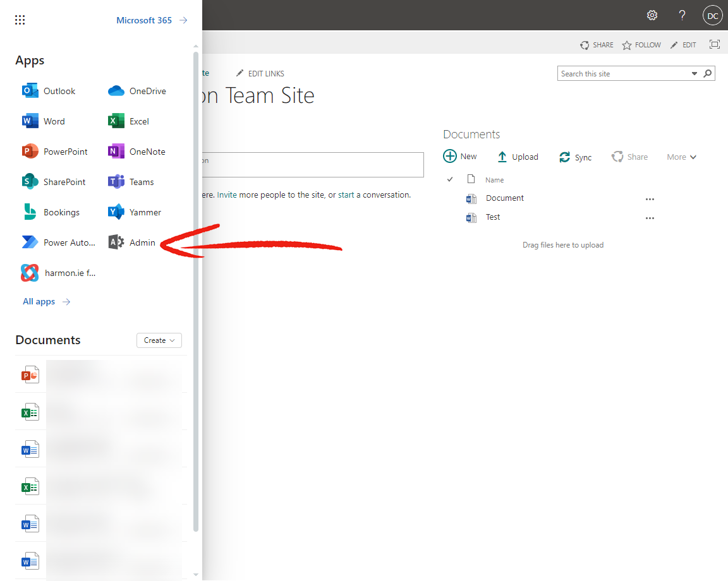Open the search scope dropdown arrow

tap(694, 73)
